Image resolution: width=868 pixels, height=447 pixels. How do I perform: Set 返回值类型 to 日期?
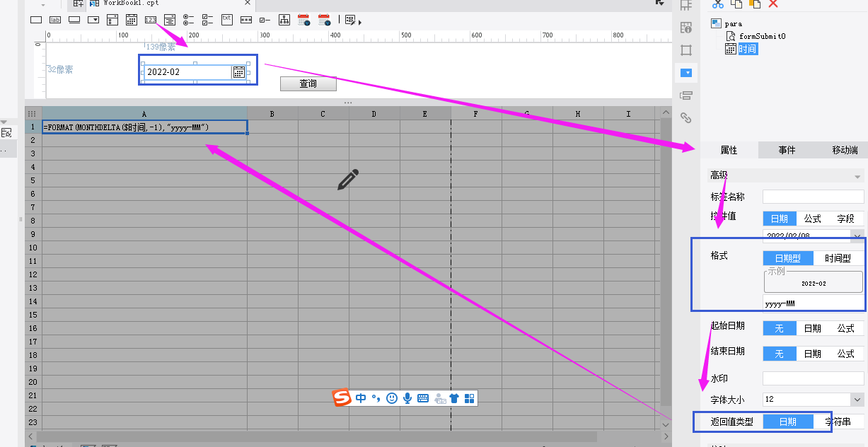tap(788, 422)
